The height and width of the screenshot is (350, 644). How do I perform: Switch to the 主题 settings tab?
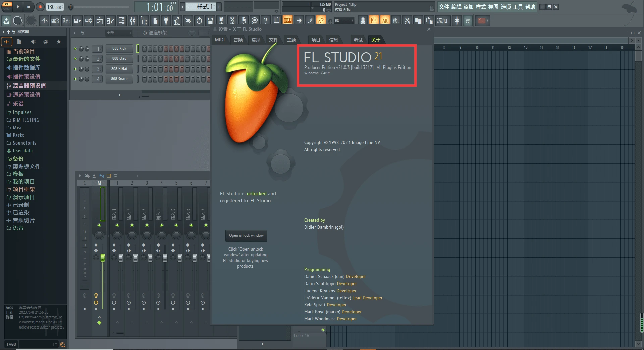coord(291,39)
